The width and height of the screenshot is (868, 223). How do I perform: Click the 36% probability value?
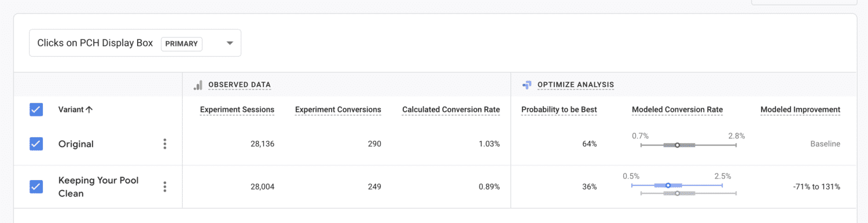590,187
